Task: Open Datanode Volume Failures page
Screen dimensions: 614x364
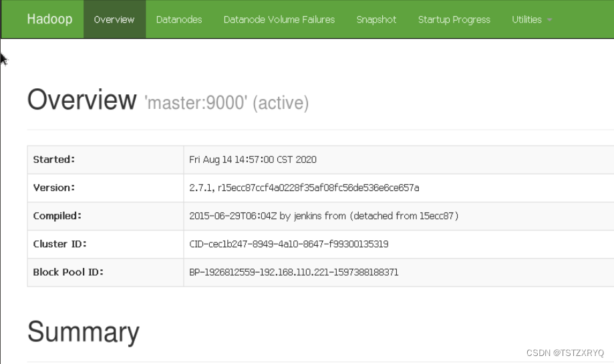Action: [x=279, y=19]
